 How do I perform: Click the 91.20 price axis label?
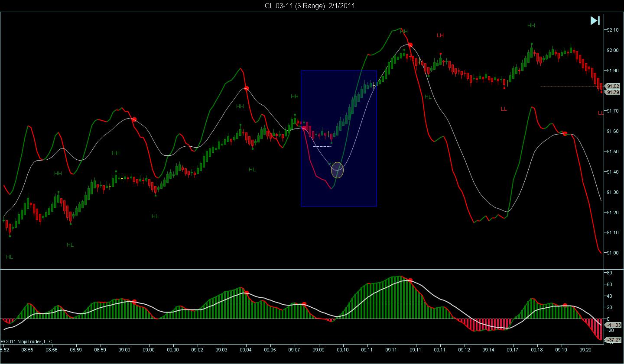pyautogui.click(x=613, y=213)
